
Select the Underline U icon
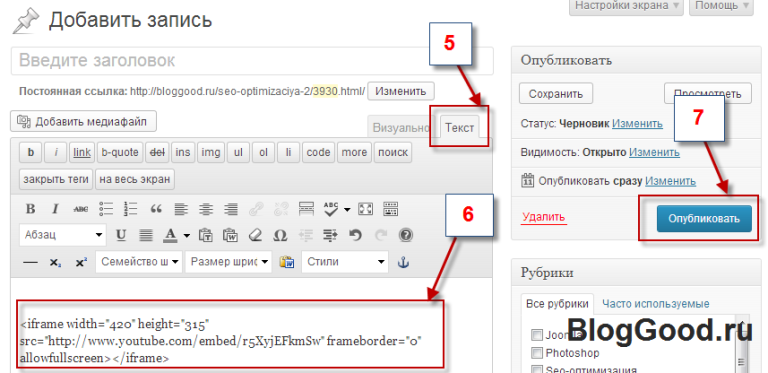(x=121, y=235)
